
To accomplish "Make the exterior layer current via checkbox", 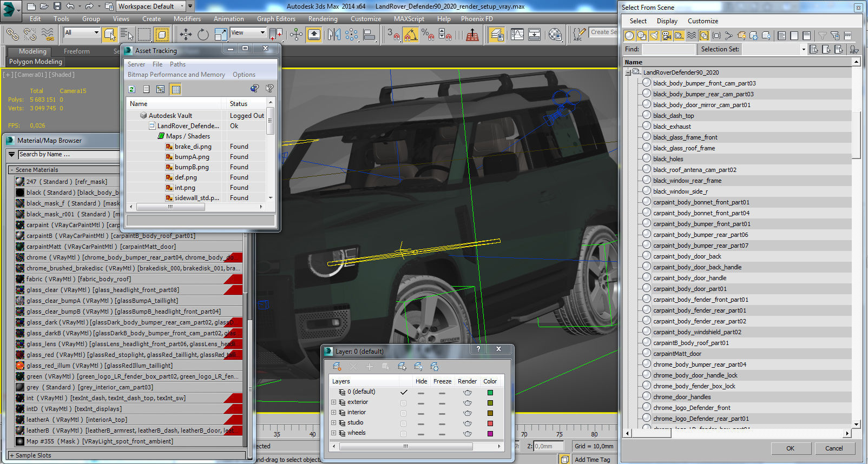I will (403, 403).
